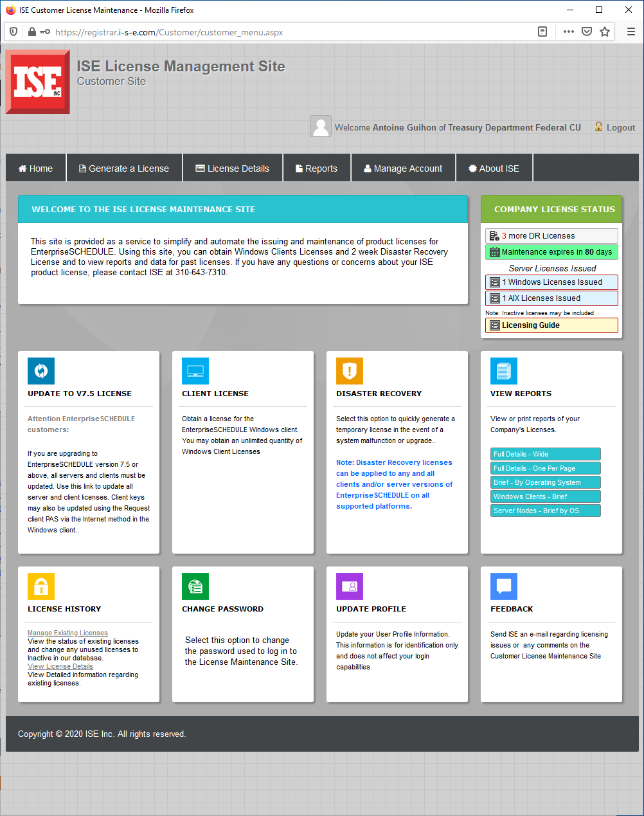Click the Update to V7.5 License icon
Viewport: 644px width, 816px height.
(x=41, y=371)
